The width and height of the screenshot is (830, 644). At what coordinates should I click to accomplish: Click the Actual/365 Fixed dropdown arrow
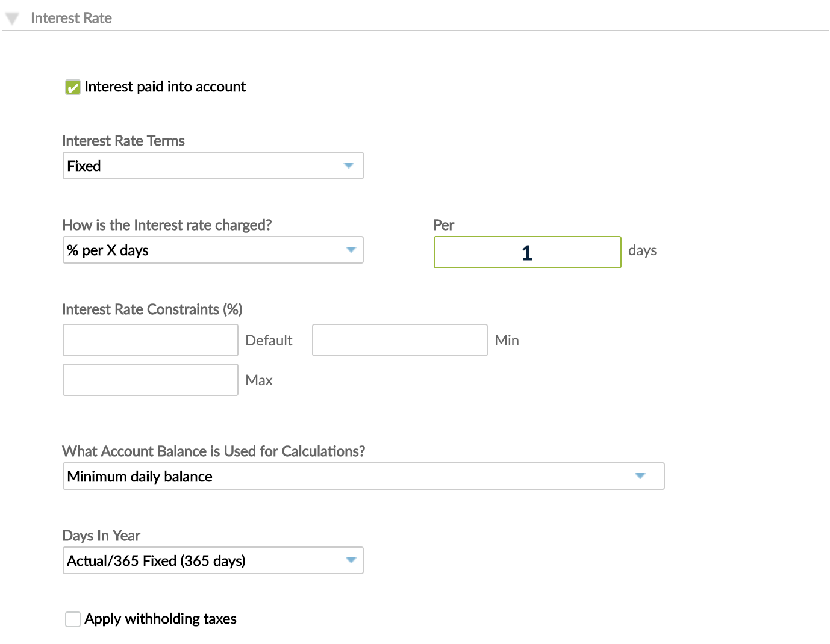pos(350,560)
